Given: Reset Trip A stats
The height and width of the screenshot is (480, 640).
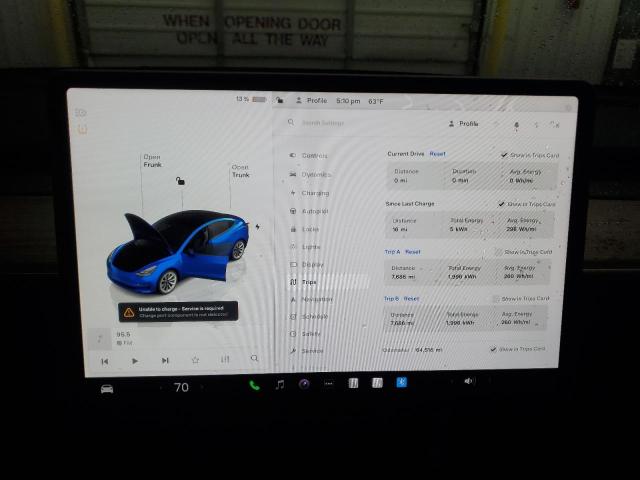Looking at the screenshot, I should point(413,252).
